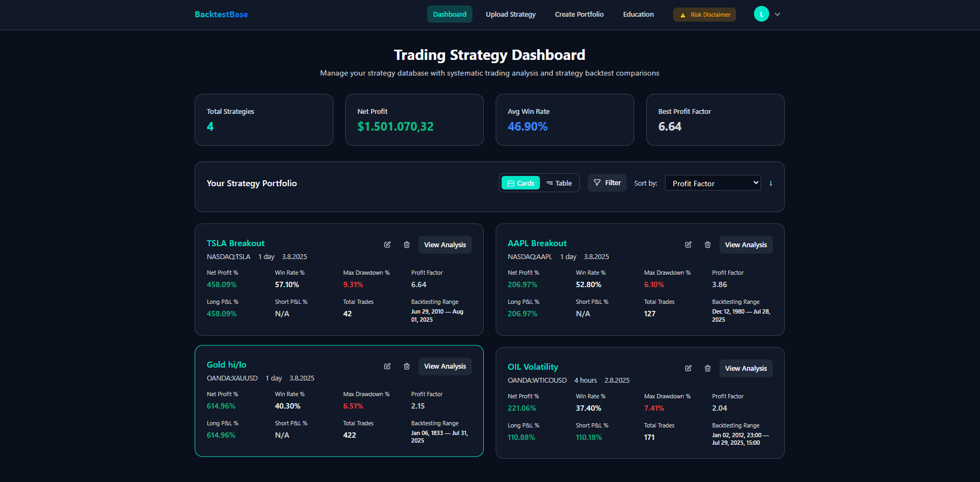Viewport: 980px width, 482px height.
Task: Click trash icon on Gold hi/lo card
Action: tap(407, 366)
